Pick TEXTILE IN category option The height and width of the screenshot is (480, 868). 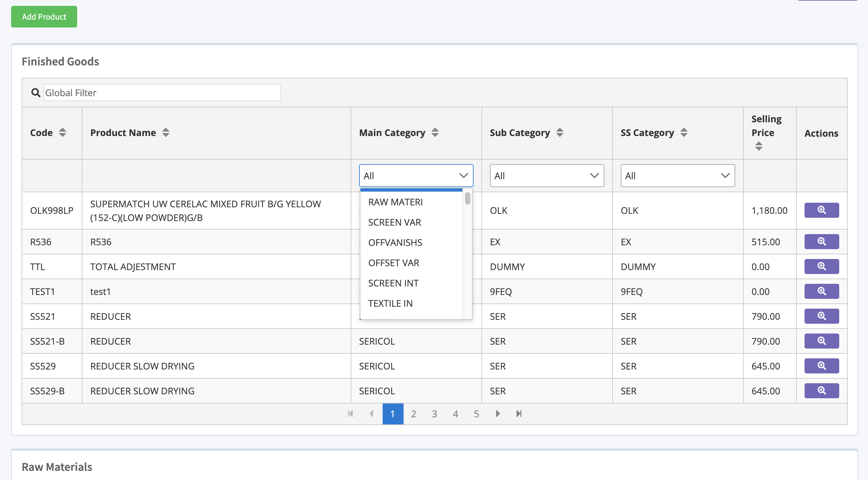tap(390, 303)
